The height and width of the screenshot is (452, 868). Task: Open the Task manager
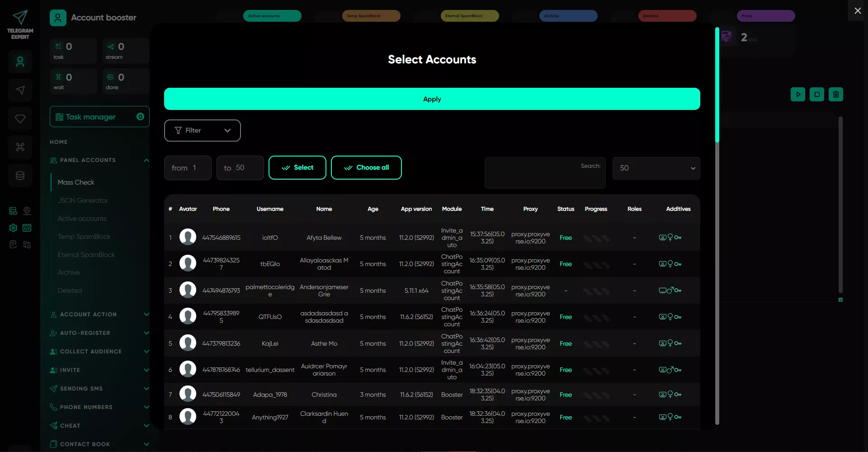(x=99, y=117)
